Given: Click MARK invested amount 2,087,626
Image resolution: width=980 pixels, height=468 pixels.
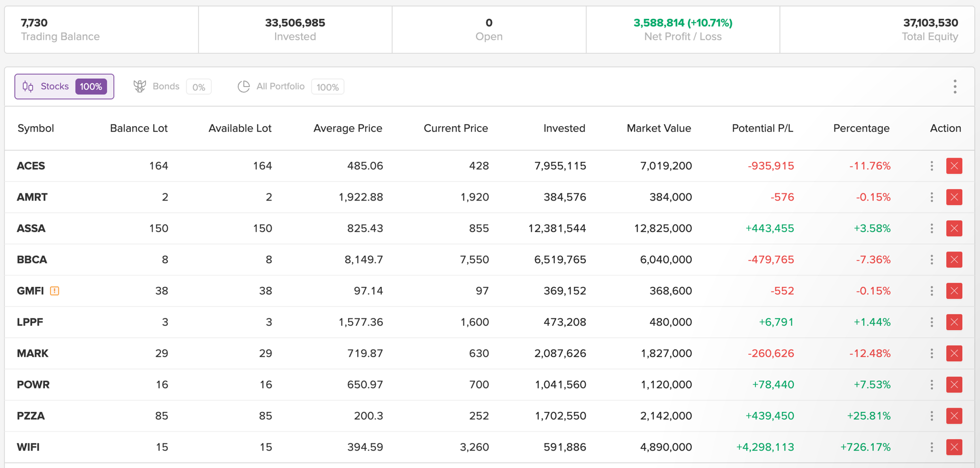Looking at the screenshot, I should 560,353.
